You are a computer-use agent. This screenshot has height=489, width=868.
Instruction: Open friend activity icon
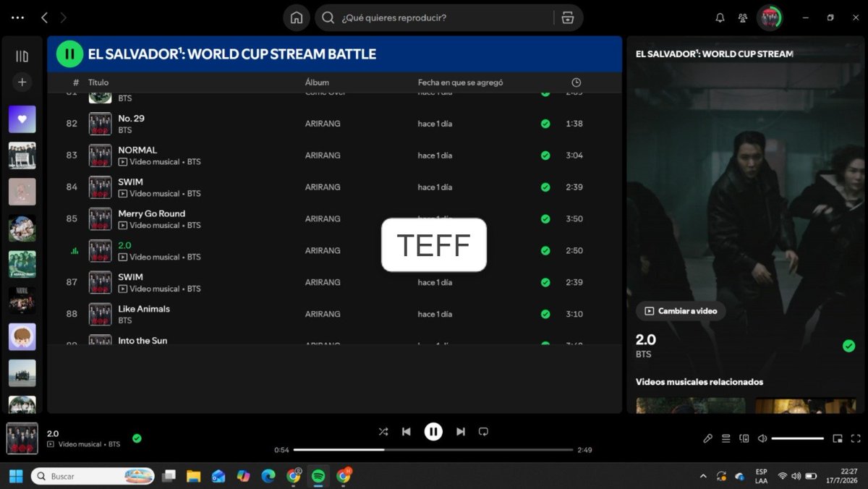pos(743,17)
